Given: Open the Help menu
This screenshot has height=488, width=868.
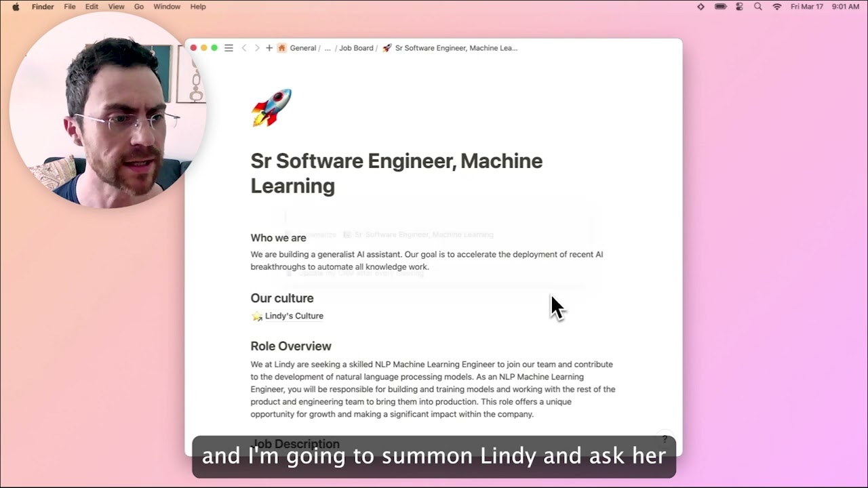Looking at the screenshot, I should 198,7.
